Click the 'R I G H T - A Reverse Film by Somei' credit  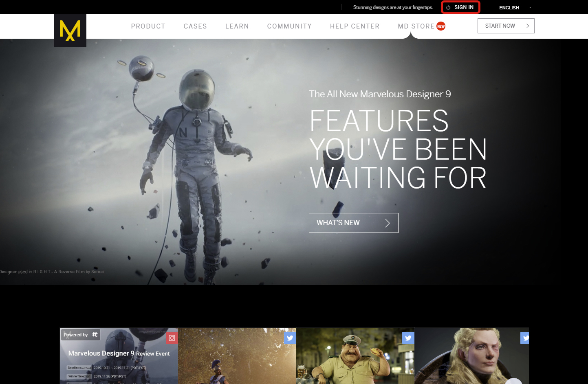click(x=68, y=272)
